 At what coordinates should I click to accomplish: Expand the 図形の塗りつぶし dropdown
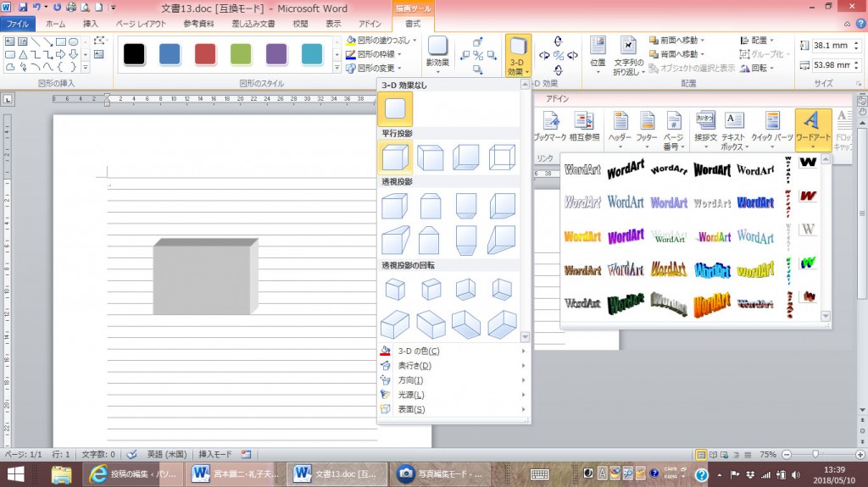point(415,40)
